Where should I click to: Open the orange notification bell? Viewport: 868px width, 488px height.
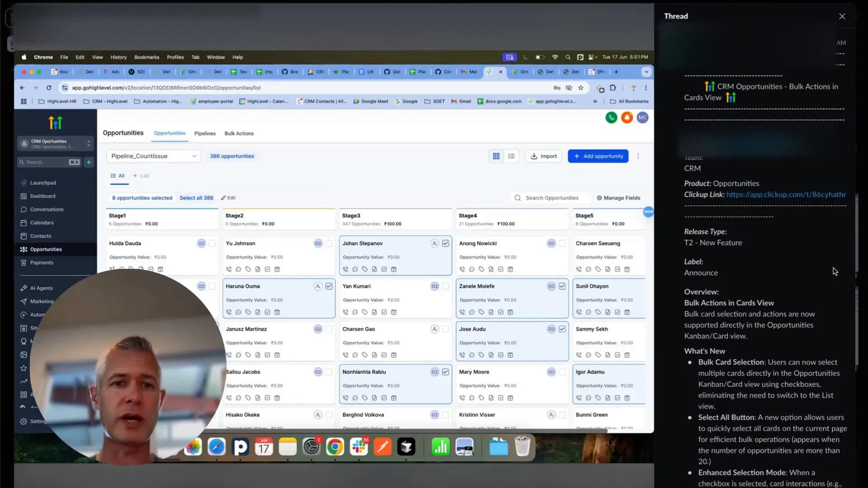627,117
